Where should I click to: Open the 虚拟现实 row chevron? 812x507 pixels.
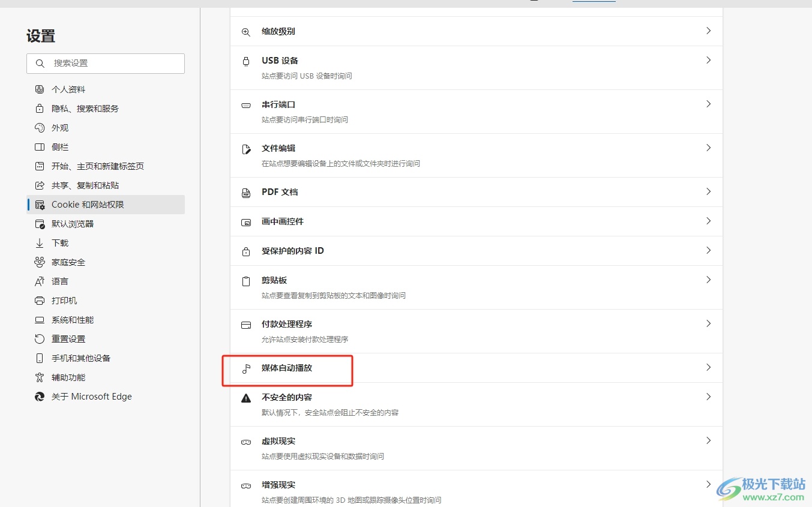click(x=708, y=440)
